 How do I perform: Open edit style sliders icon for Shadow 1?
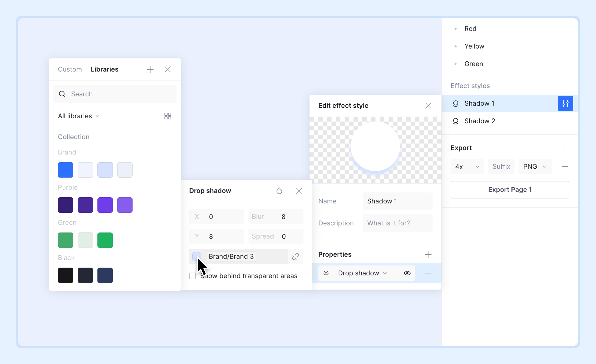[565, 104]
